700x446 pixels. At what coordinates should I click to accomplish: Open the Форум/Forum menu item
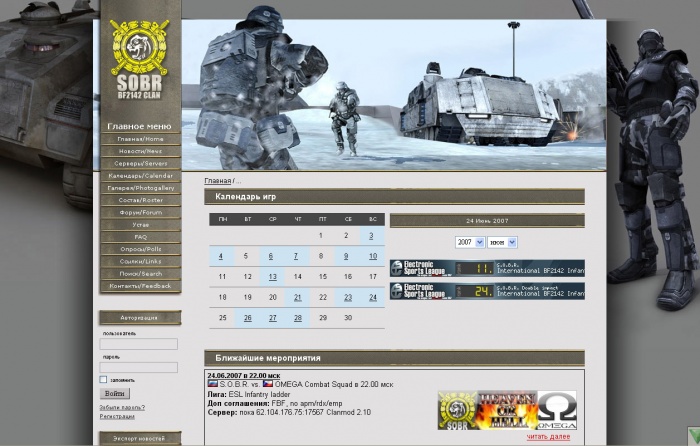pos(141,213)
